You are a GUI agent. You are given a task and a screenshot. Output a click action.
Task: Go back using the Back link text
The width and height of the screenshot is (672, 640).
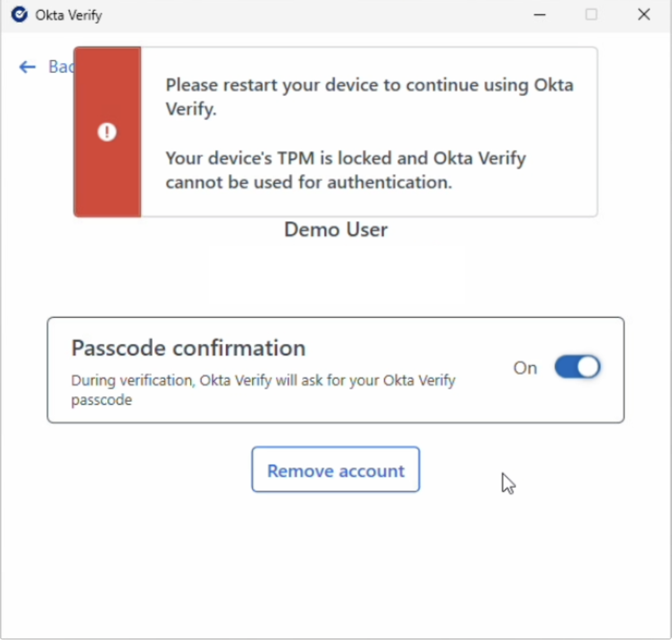click(x=60, y=67)
